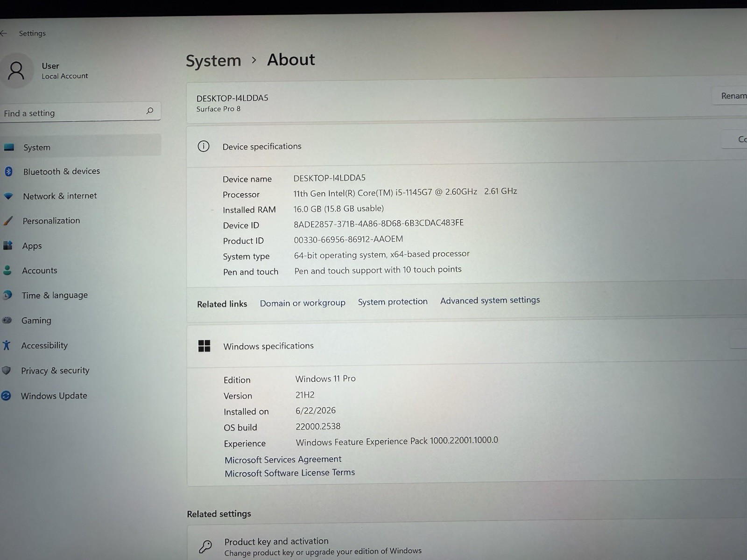Click the back arrow in Settings
This screenshot has width=747, height=560.
tap(4, 33)
